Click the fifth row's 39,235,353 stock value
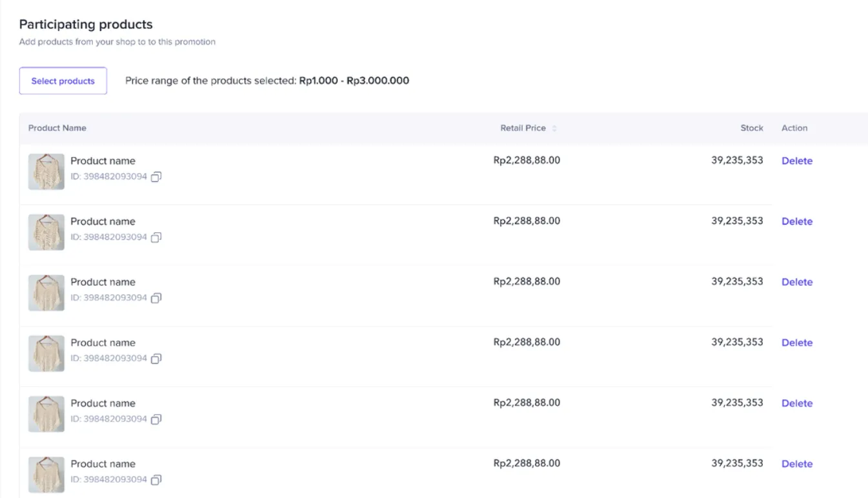Screen dimensions: 868x498 (x=738, y=403)
